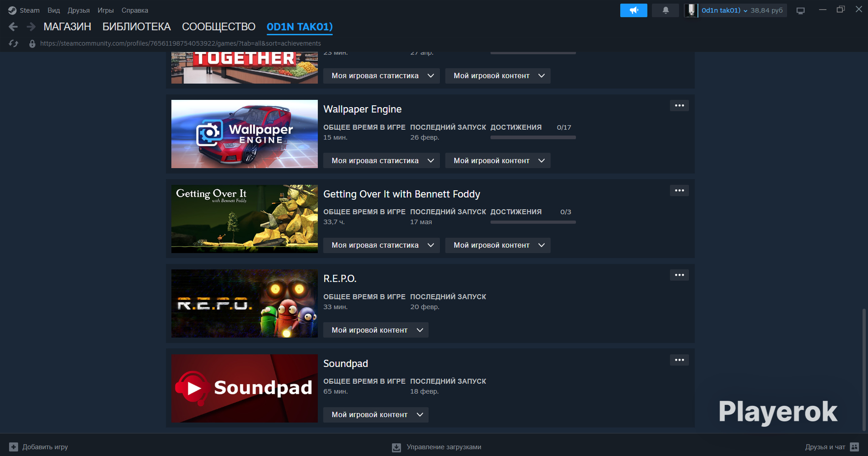Expand Мой игровой контент for Getting Over It
The image size is (868, 456).
coord(498,245)
